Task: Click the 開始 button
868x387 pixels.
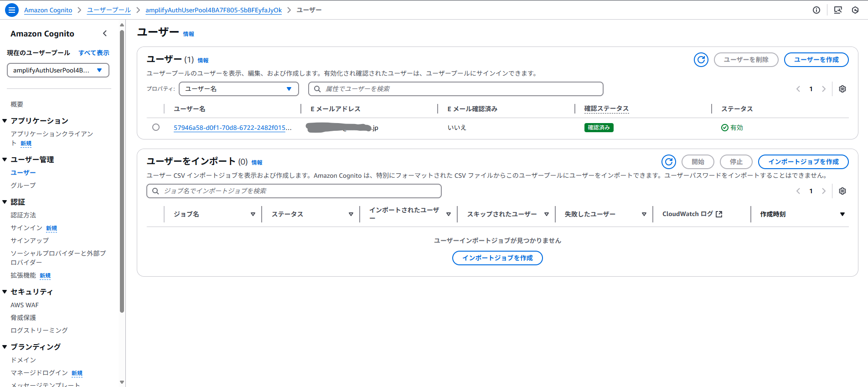Action: coord(697,162)
